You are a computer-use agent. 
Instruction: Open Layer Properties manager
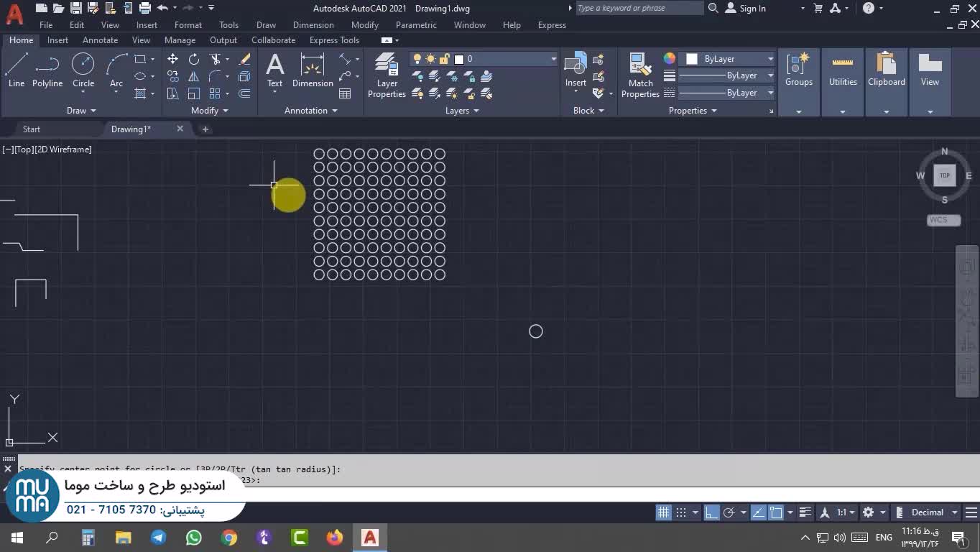pos(387,75)
